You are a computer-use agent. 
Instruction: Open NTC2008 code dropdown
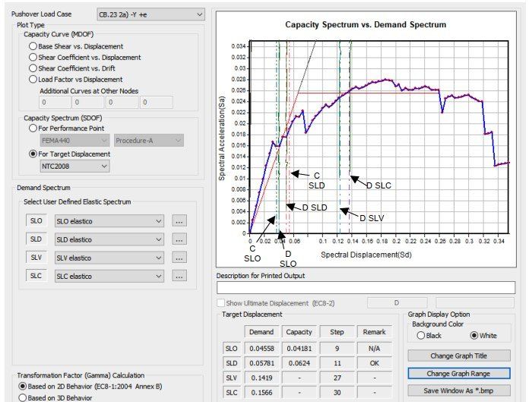coord(74,166)
